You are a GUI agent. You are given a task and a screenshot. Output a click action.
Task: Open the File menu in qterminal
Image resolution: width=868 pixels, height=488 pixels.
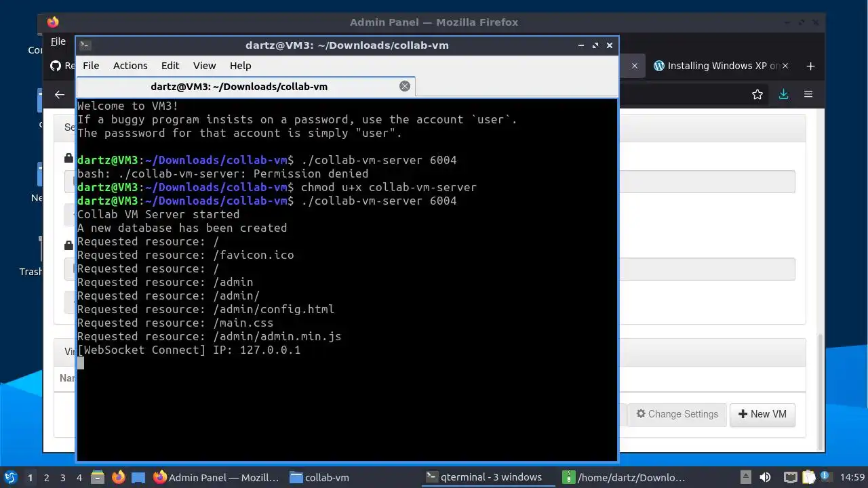[91, 66]
